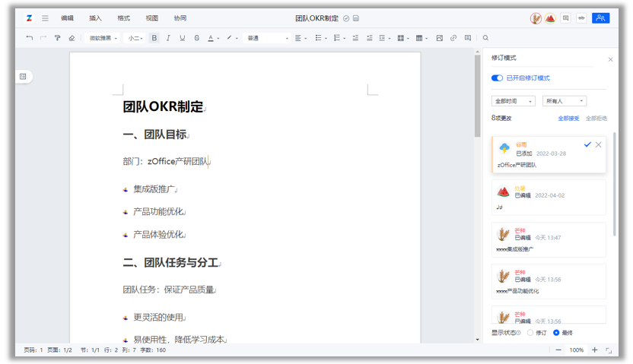
Task: Click the clear formatting eraser icon
Action: pyautogui.click(x=72, y=38)
